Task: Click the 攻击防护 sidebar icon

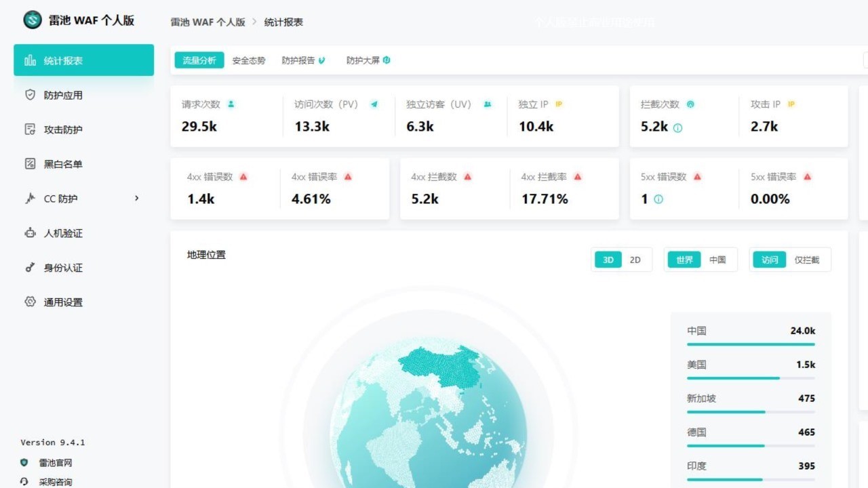Action: (x=30, y=129)
